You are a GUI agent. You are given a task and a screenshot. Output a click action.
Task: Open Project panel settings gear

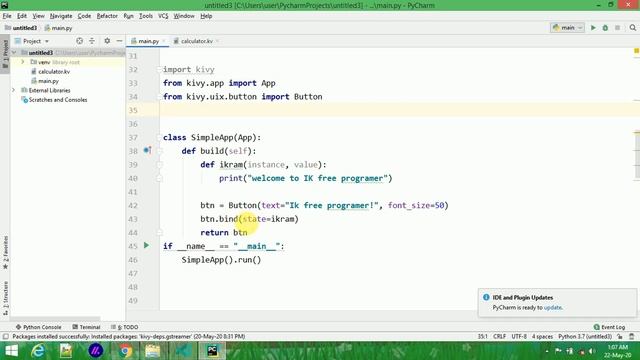point(107,41)
